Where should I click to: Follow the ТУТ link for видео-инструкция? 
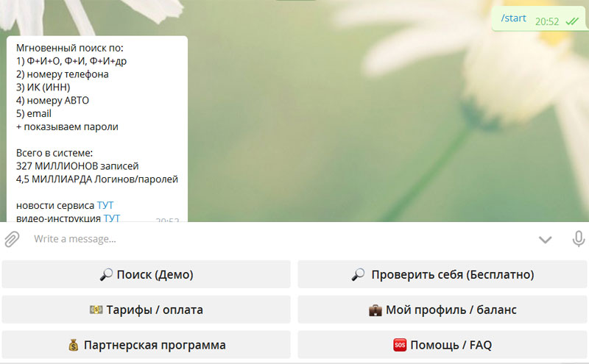pyautogui.click(x=111, y=218)
